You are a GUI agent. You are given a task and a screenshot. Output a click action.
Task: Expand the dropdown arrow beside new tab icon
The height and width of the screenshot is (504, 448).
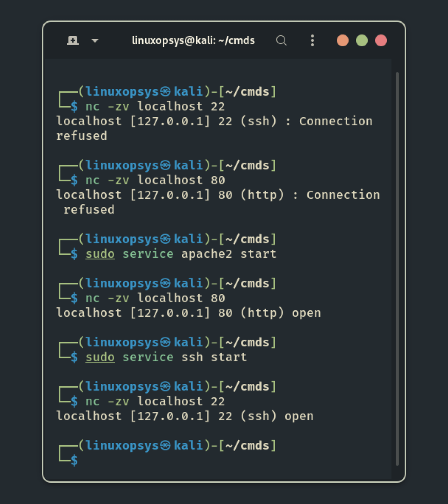95,41
